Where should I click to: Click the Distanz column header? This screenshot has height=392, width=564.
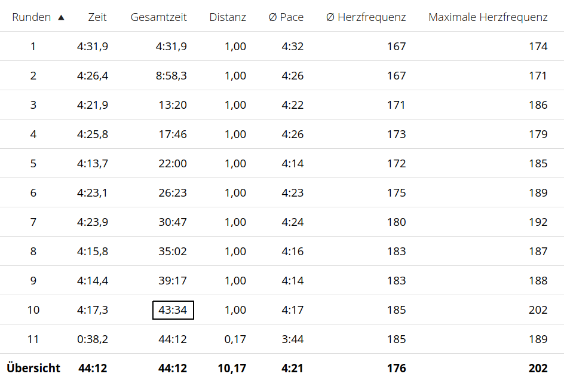[228, 17]
